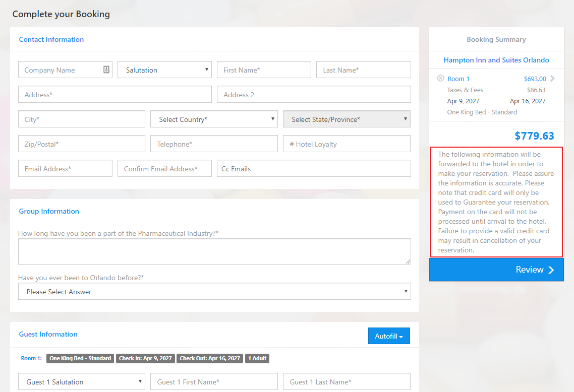Open the Select State/Province dropdown
Image resolution: width=574 pixels, height=392 pixels.
click(x=347, y=119)
